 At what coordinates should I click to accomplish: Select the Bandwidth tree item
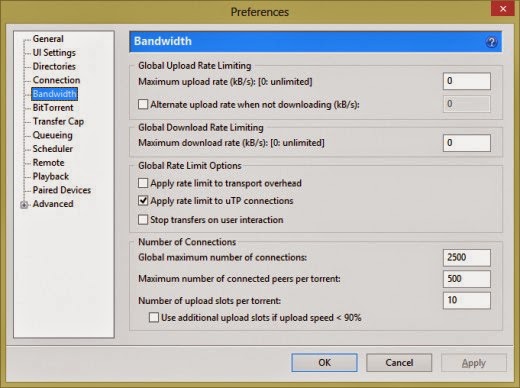(x=55, y=94)
